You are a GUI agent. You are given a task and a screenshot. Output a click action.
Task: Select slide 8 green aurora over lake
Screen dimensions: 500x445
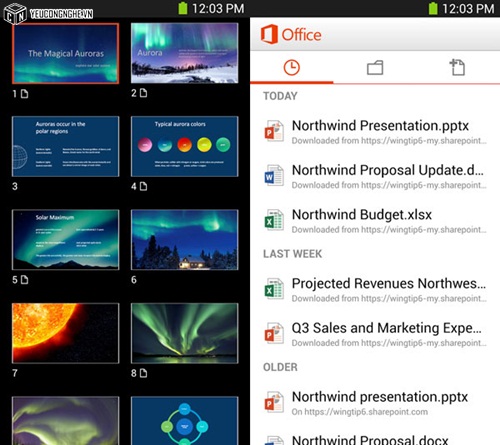pyautogui.click(x=185, y=333)
